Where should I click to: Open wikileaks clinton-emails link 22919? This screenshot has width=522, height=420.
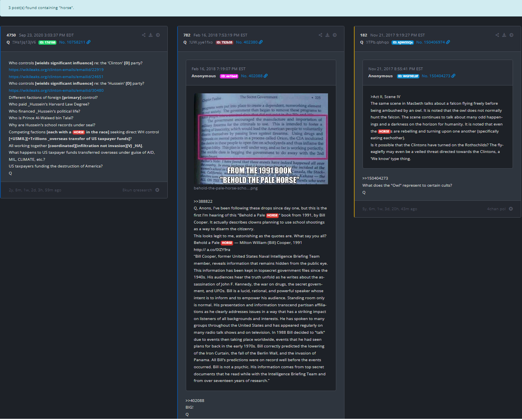coord(56,70)
